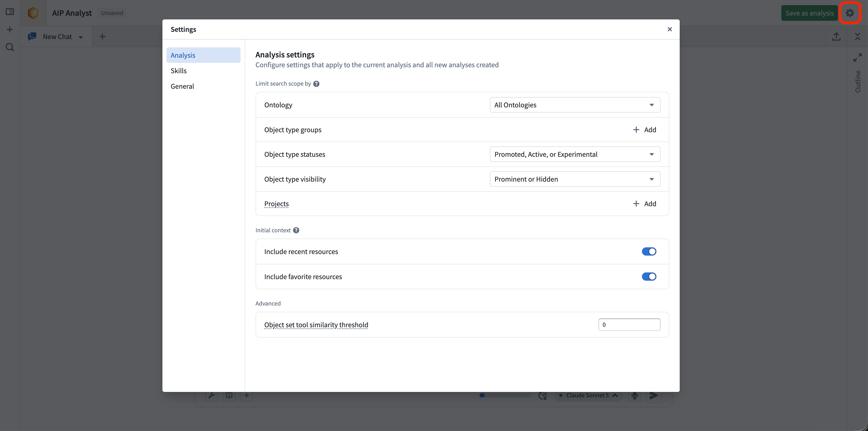
Task: Click the share/export upload icon
Action: click(x=836, y=36)
